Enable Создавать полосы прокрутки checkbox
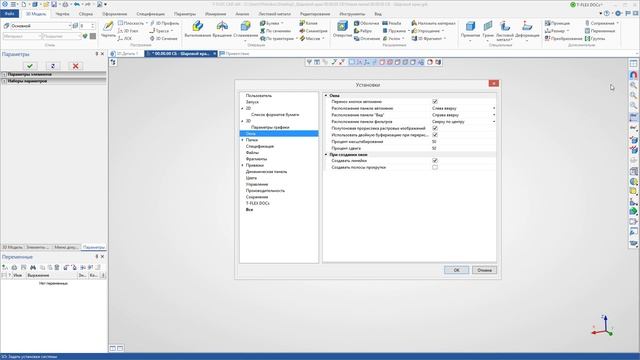The height and width of the screenshot is (360, 640). click(435, 167)
